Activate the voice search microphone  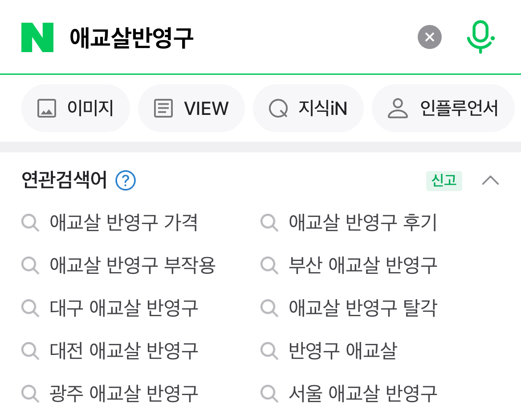(x=480, y=37)
